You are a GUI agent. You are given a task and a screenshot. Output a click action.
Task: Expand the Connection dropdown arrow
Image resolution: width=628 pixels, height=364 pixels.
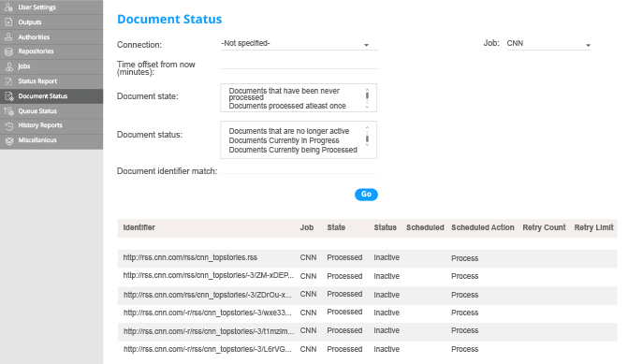pos(366,45)
